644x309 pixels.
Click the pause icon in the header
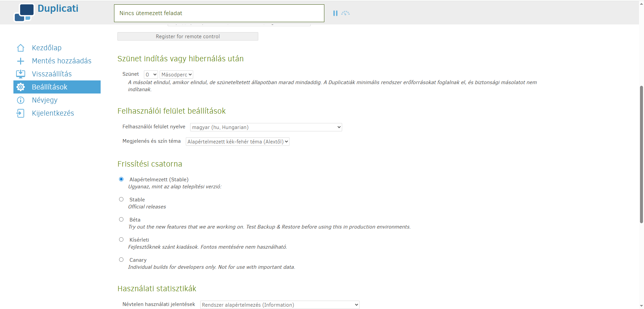coord(335,13)
